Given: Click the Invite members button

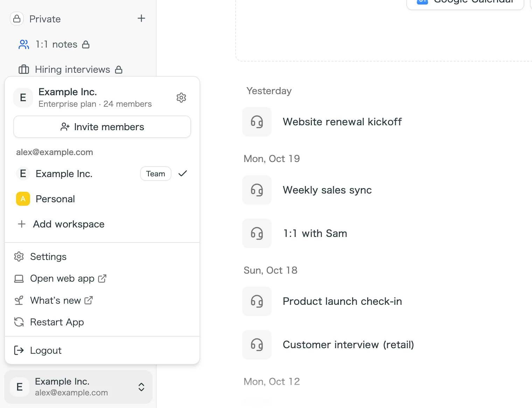Looking at the screenshot, I should pyautogui.click(x=102, y=127).
